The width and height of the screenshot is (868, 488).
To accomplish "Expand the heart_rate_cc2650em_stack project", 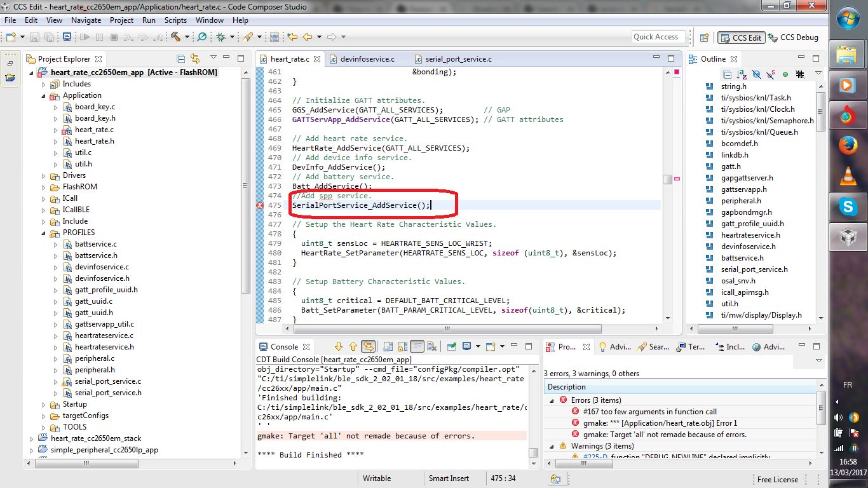I will click(32, 438).
